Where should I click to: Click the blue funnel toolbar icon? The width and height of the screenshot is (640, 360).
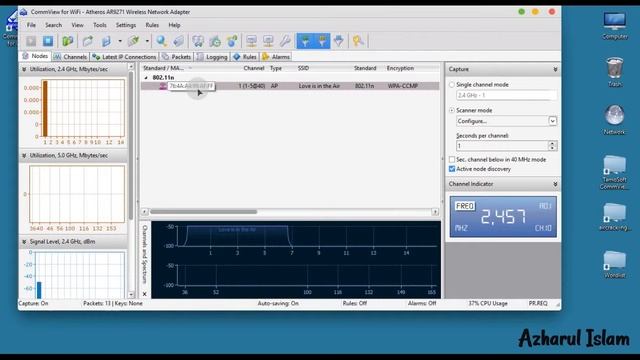pyautogui.click(x=339, y=41)
